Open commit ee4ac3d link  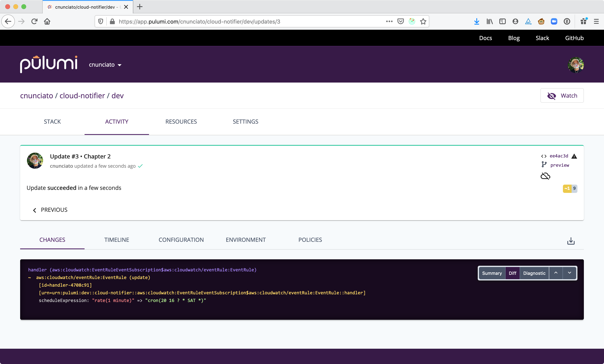point(559,156)
